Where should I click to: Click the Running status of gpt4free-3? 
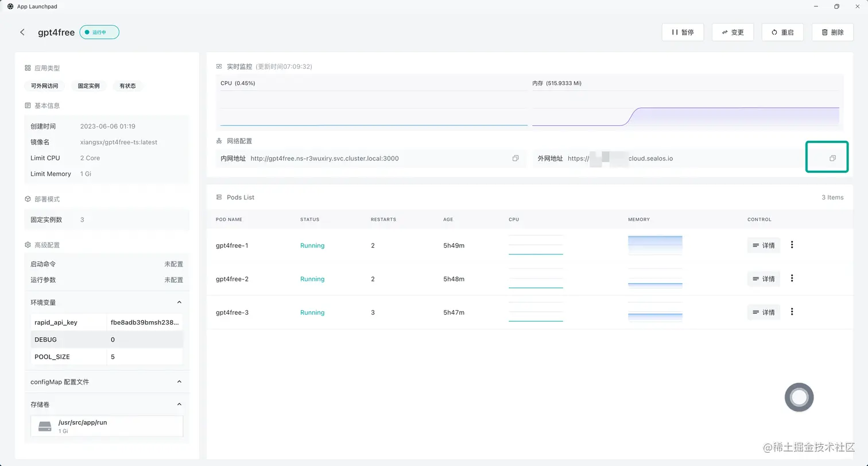point(312,312)
